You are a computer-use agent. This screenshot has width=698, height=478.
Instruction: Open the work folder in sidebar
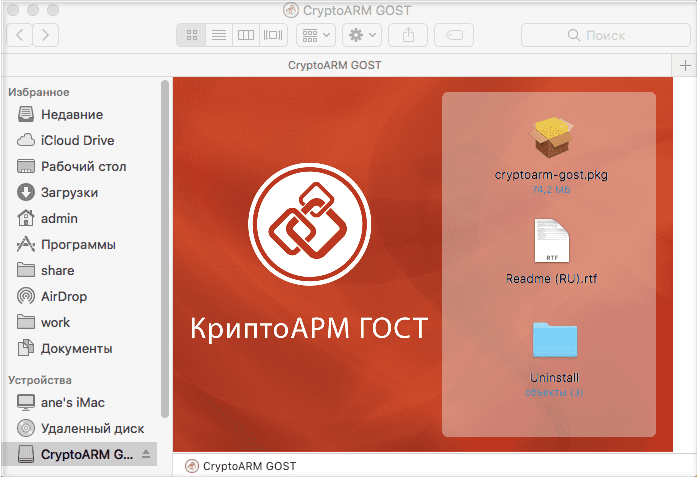[x=43, y=322]
